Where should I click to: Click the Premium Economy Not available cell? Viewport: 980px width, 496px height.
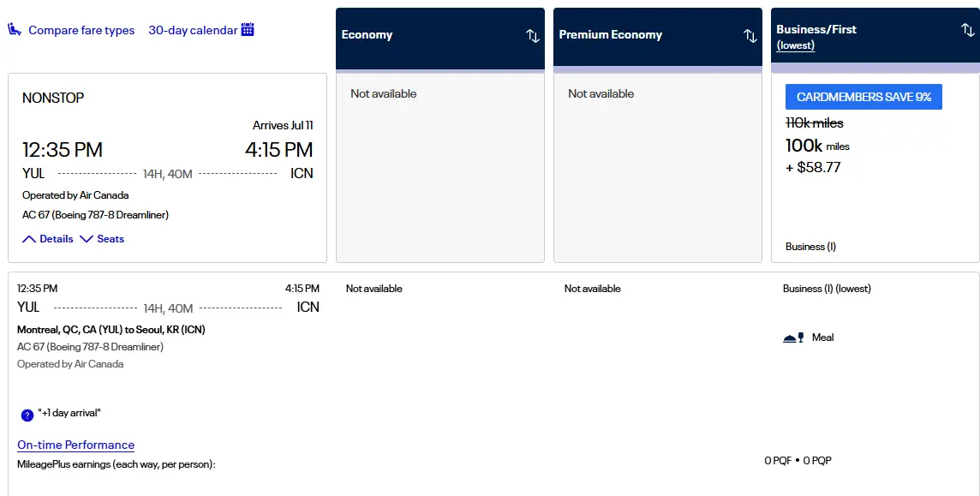tap(658, 168)
